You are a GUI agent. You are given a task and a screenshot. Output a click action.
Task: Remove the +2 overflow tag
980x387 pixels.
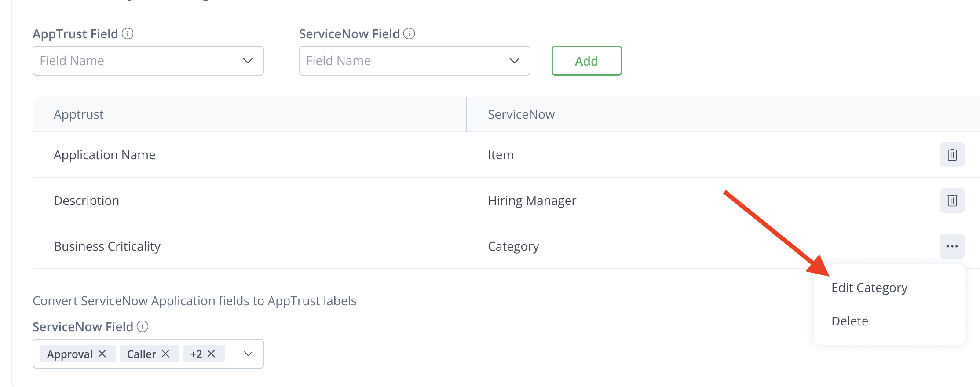click(x=211, y=354)
